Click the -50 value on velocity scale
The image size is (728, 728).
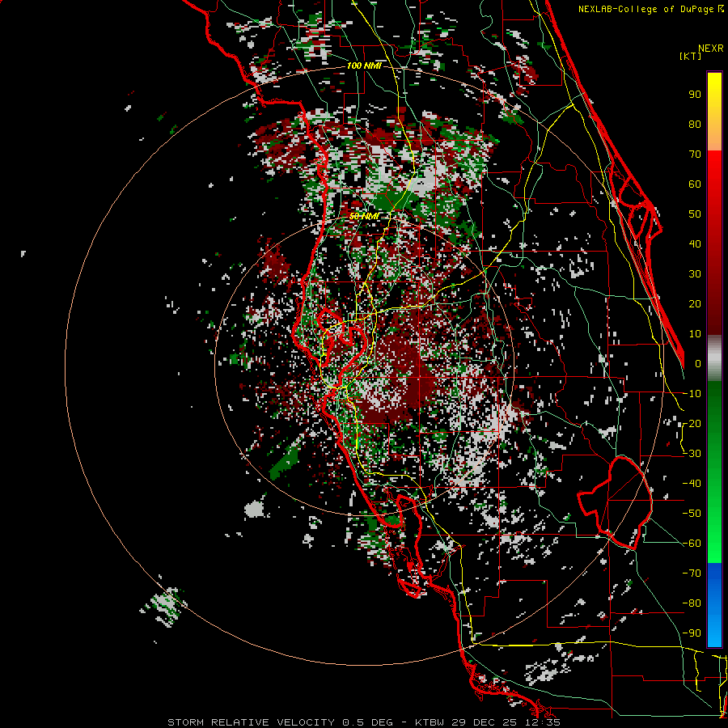[692, 514]
